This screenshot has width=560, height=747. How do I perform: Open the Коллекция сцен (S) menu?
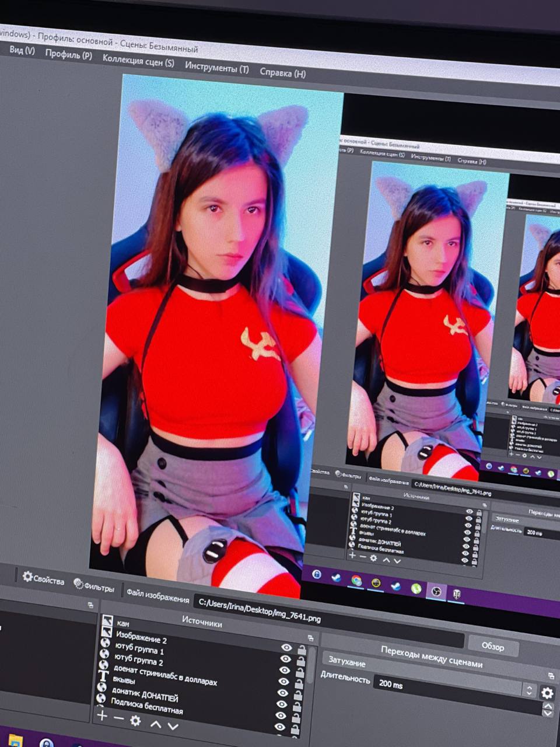click(138, 60)
